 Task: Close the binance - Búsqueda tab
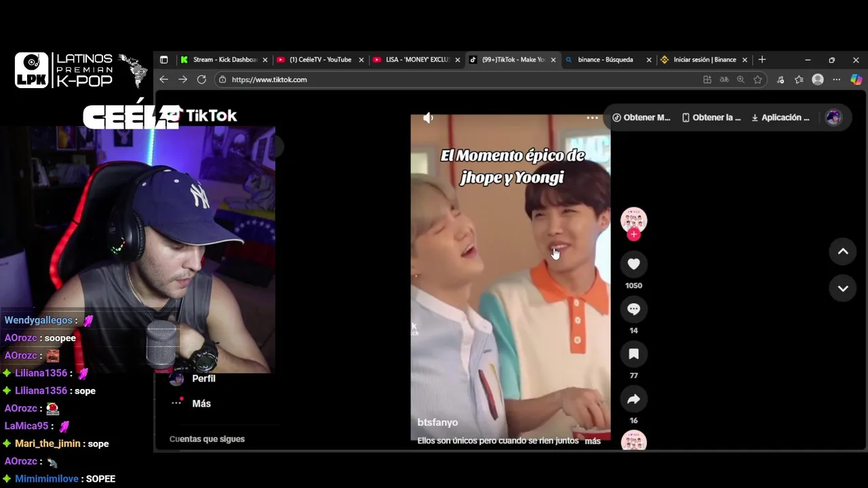(x=649, y=60)
